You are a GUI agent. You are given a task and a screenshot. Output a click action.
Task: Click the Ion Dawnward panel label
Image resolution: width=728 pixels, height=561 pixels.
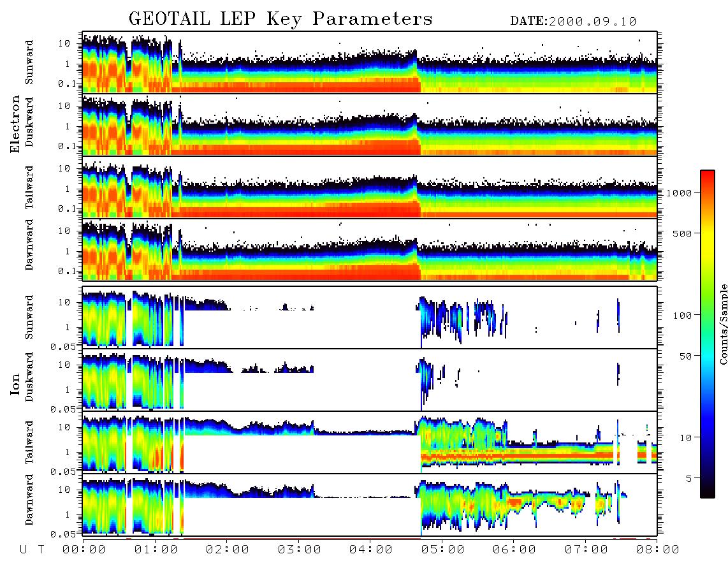tap(29, 500)
